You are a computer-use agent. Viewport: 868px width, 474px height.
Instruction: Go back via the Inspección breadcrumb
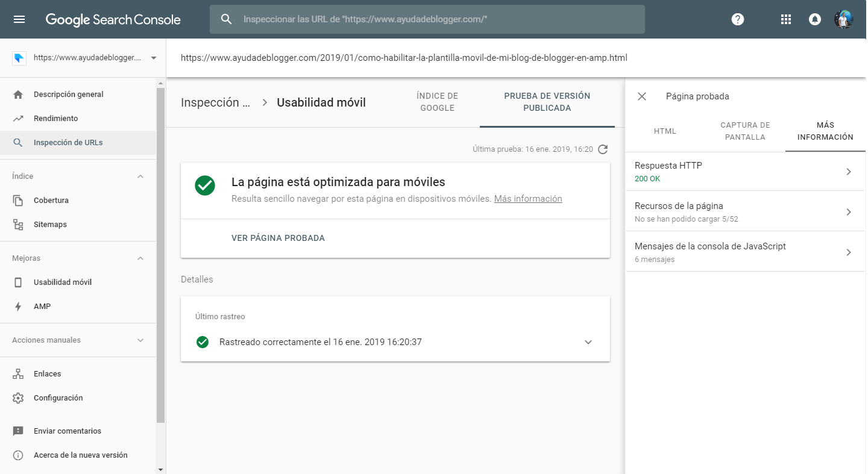[215, 103]
